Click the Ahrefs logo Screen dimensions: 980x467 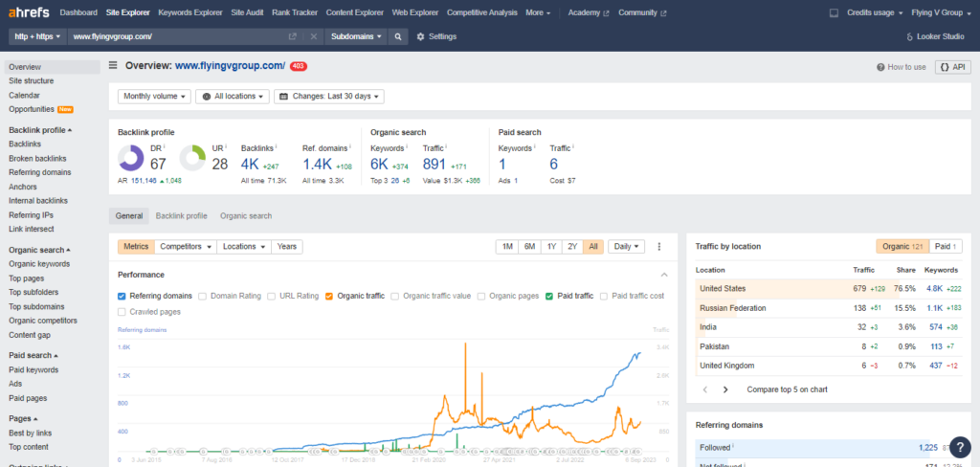click(29, 12)
